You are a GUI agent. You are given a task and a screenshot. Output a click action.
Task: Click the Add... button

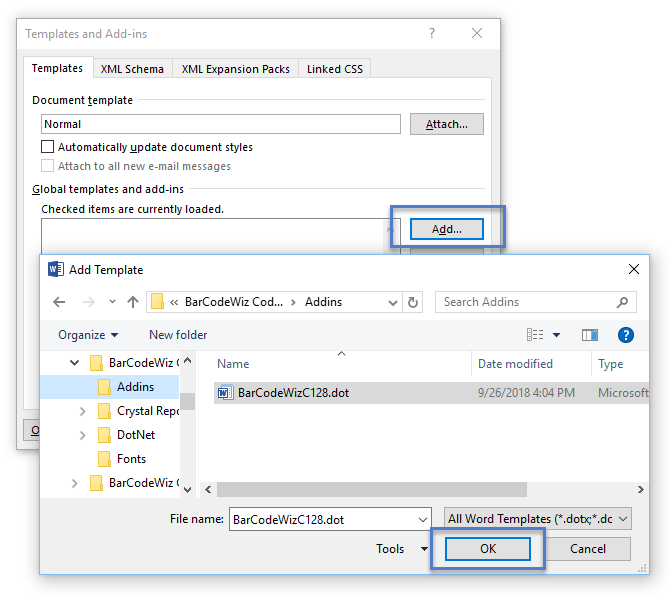point(447,229)
